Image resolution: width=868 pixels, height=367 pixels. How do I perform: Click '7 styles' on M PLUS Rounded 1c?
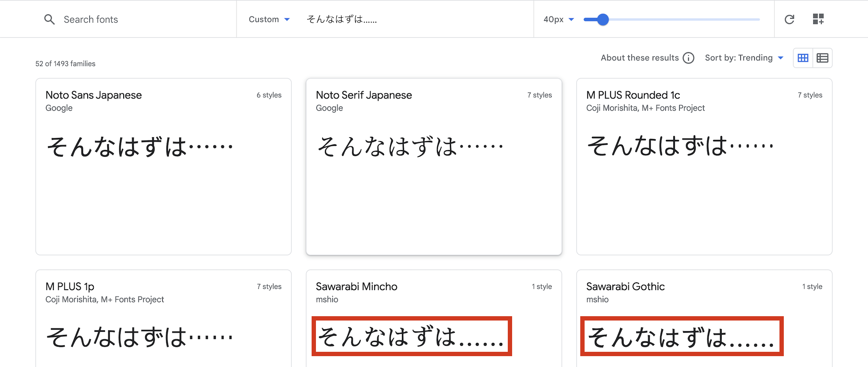[810, 95]
